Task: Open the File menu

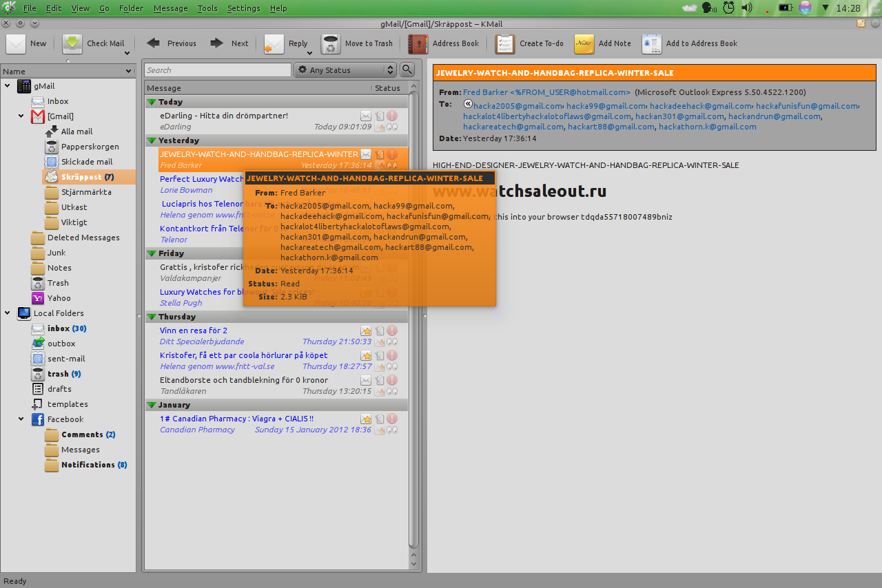Action: click(x=30, y=8)
